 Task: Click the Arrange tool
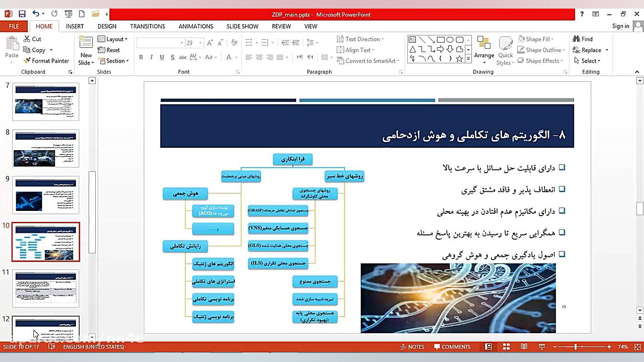pyautogui.click(x=484, y=50)
